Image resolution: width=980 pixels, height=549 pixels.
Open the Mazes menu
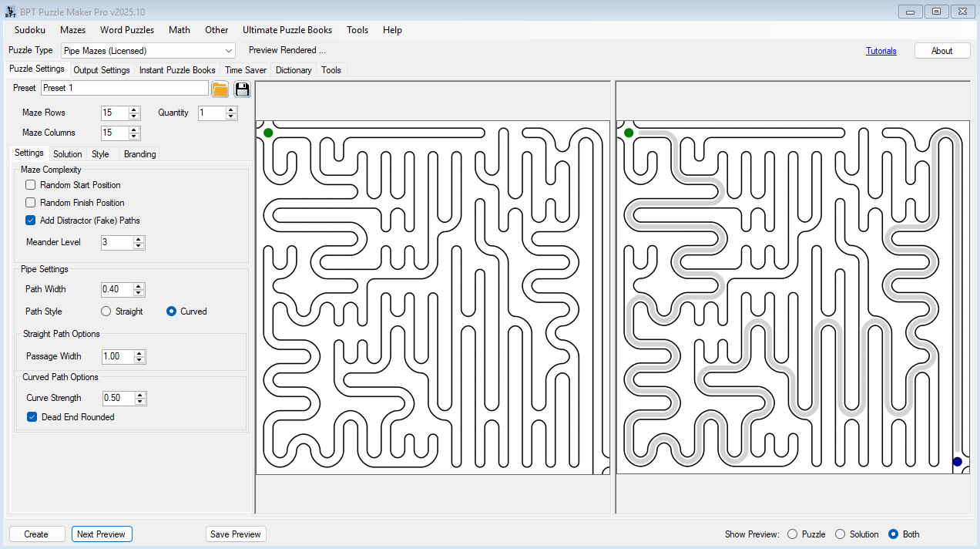(x=72, y=30)
